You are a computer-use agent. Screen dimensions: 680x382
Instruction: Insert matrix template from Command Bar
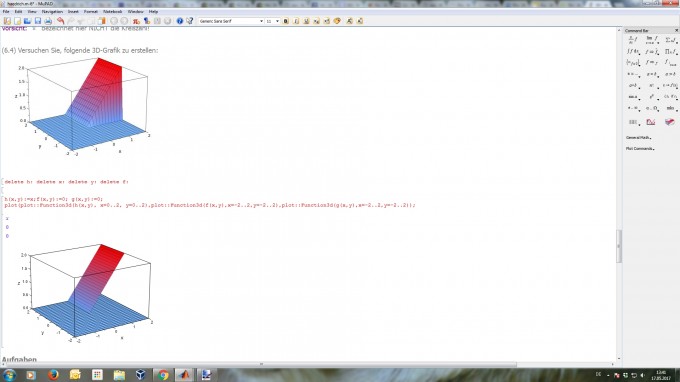(633, 122)
